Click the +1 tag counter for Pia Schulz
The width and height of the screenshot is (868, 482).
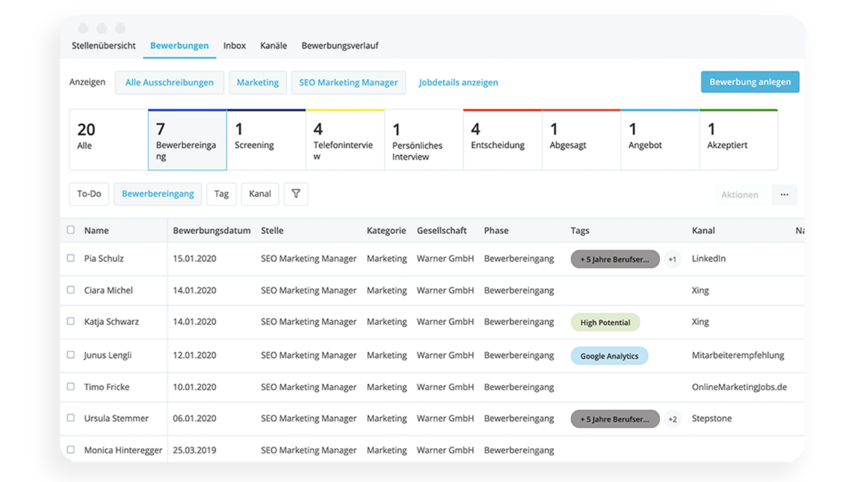point(672,259)
